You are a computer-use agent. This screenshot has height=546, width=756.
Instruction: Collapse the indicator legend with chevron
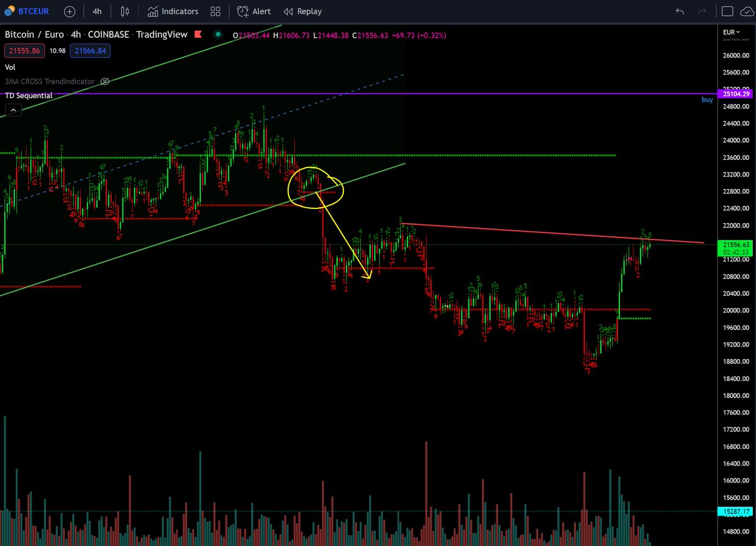tap(13, 110)
